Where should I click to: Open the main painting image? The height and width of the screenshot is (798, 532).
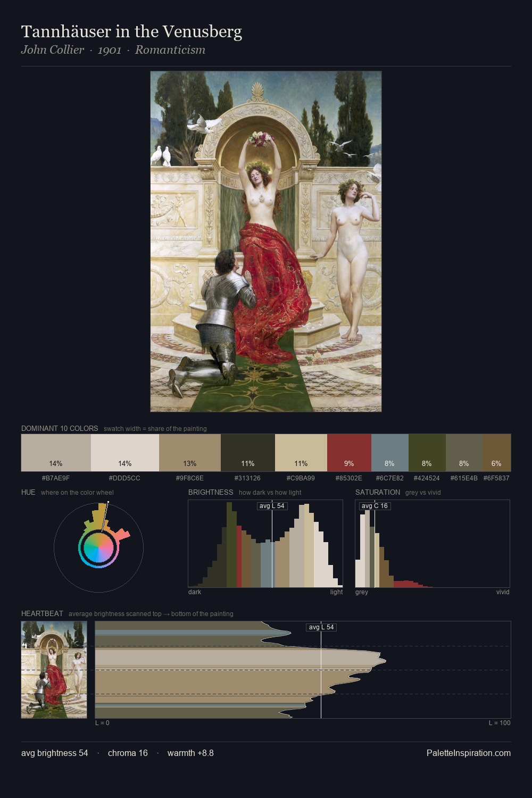point(266,242)
